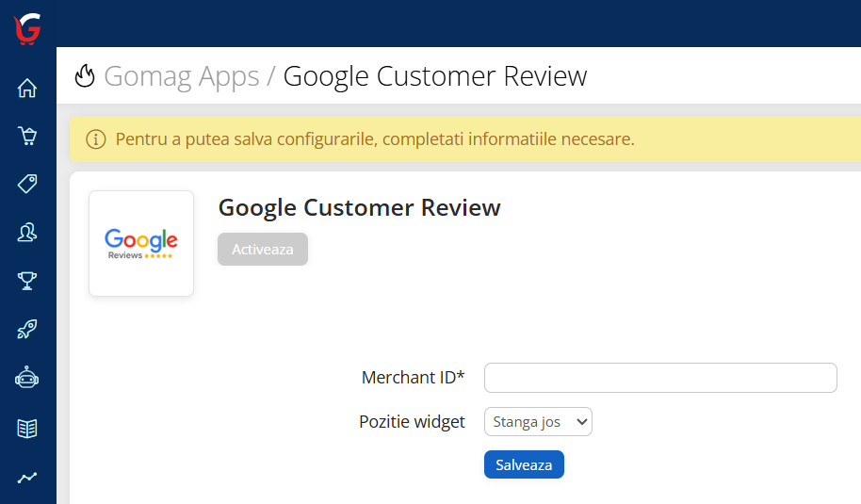Click the Google Reviews app thumbnail

point(141,243)
